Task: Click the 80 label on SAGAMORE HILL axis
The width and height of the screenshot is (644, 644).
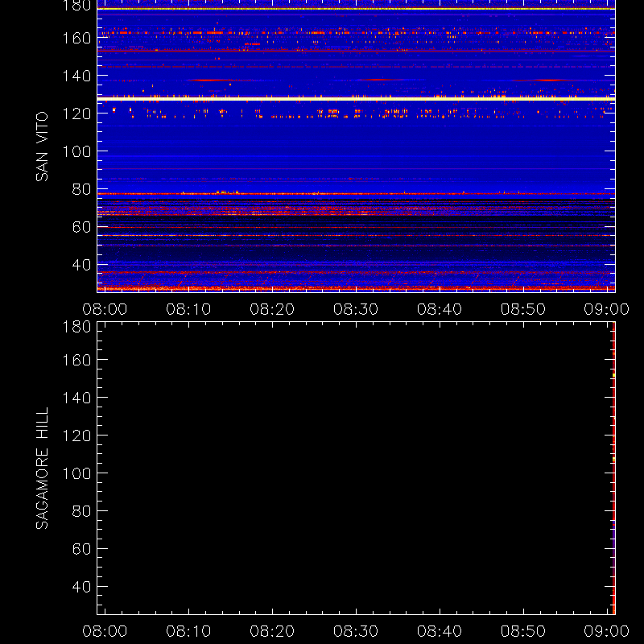Action: 81,511
